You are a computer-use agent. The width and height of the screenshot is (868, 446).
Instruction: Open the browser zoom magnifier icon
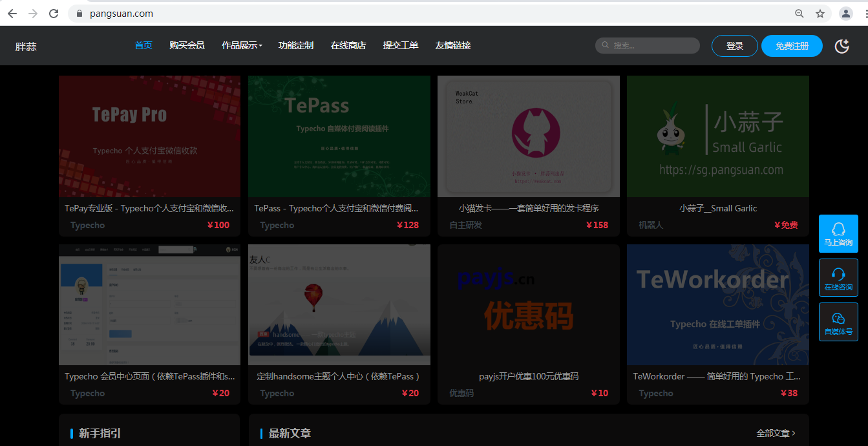click(x=799, y=14)
